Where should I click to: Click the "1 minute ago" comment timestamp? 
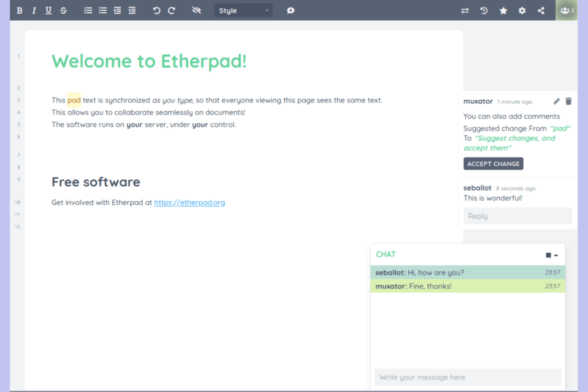514,102
